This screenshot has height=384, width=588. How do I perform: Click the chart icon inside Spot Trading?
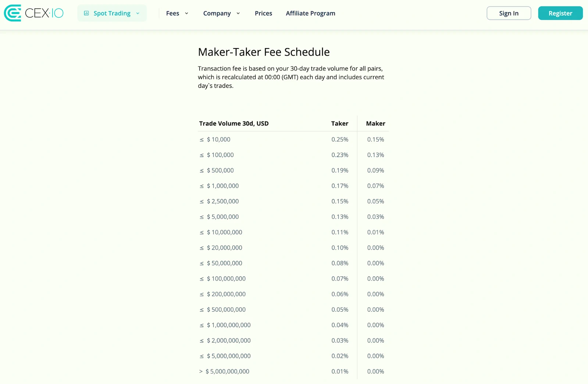86,13
